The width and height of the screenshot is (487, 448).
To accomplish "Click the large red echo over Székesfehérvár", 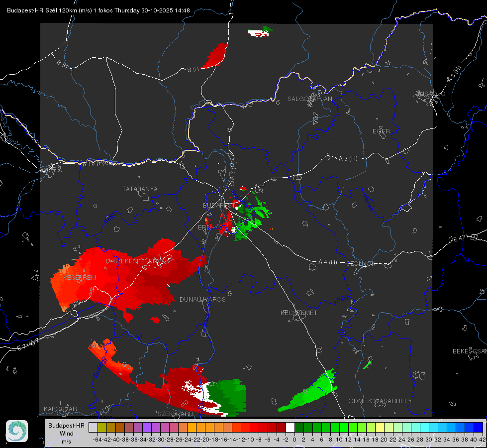I will 124,277.
